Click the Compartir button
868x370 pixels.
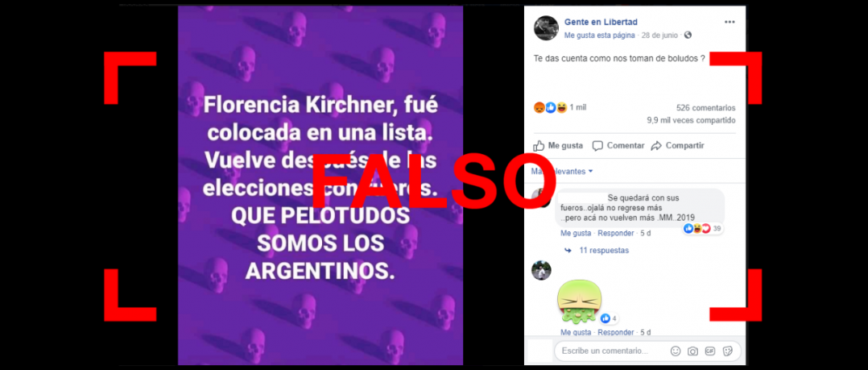click(x=678, y=146)
